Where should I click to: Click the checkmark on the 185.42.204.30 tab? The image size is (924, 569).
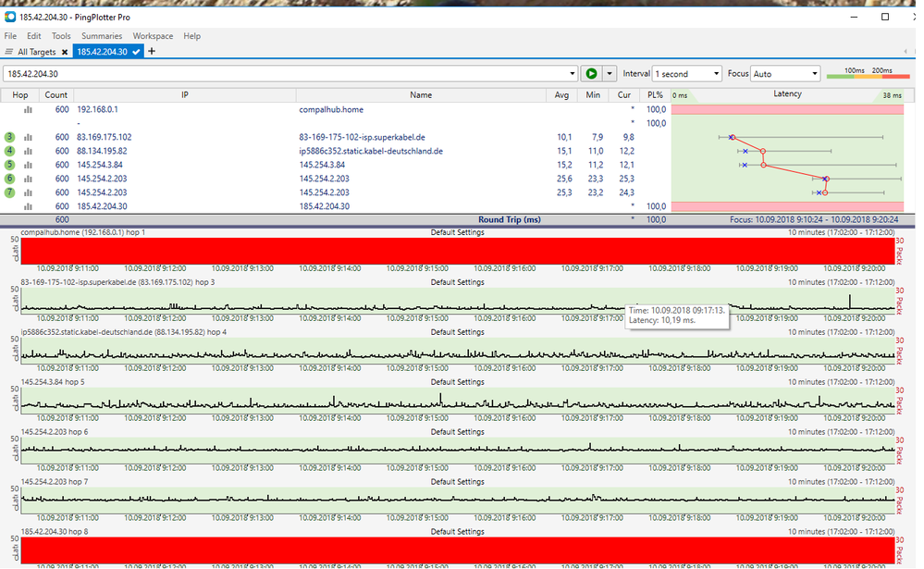point(136,52)
